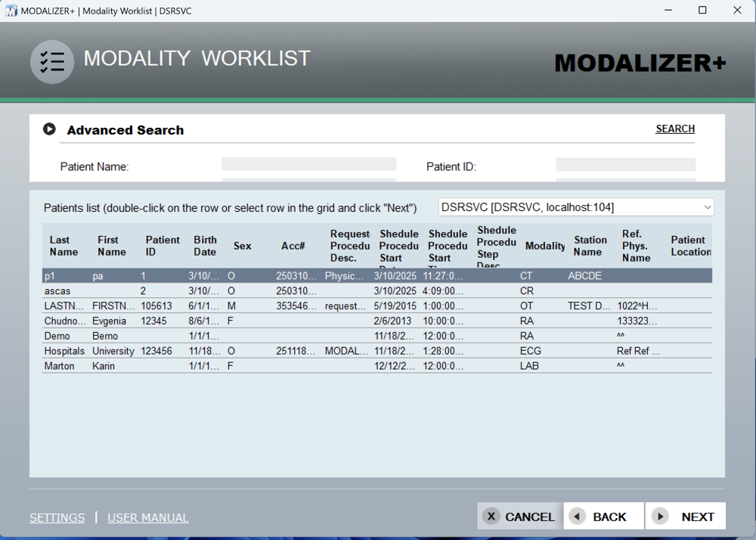
Task: Select the p1 patient row
Action: click(x=377, y=276)
